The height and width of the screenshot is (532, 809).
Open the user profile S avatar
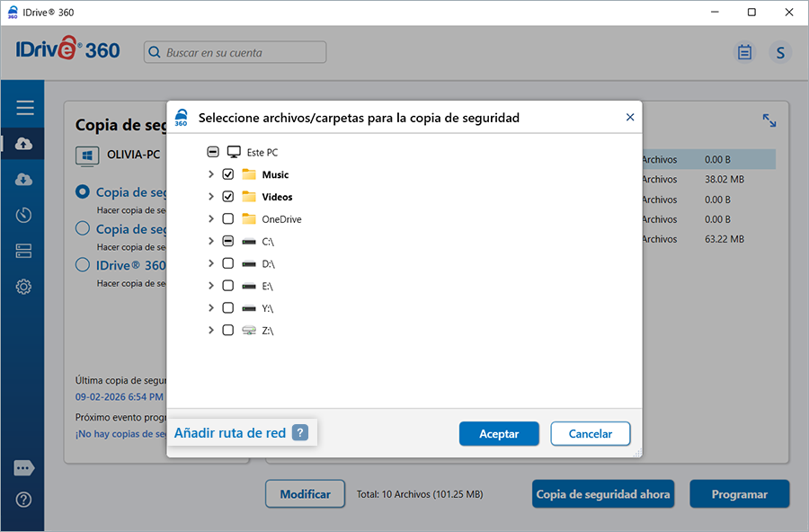(780, 52)
